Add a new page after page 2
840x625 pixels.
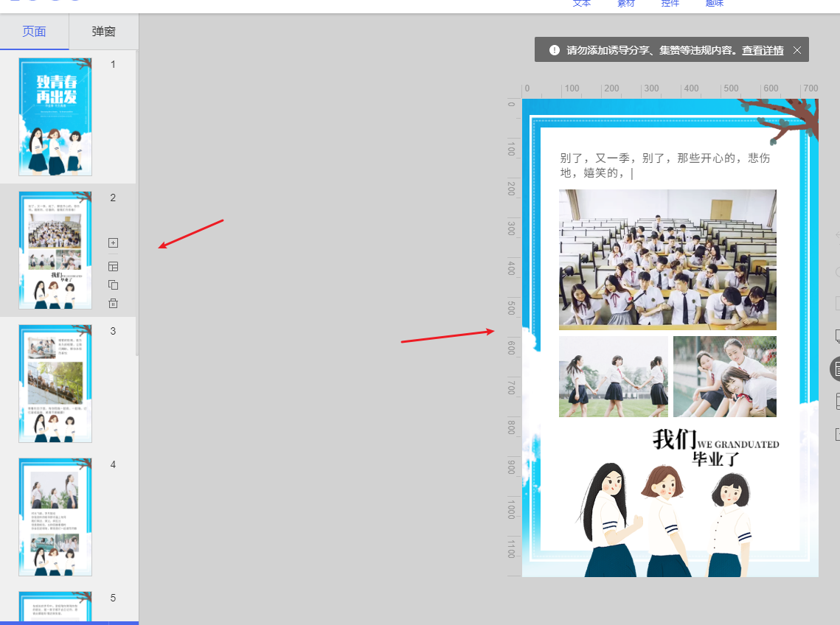coord(113,242)
